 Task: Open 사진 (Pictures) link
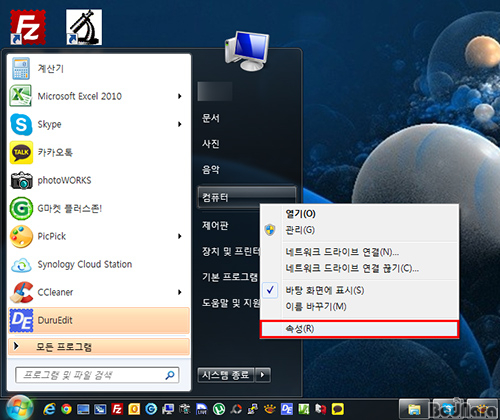[x=211, y=144]
